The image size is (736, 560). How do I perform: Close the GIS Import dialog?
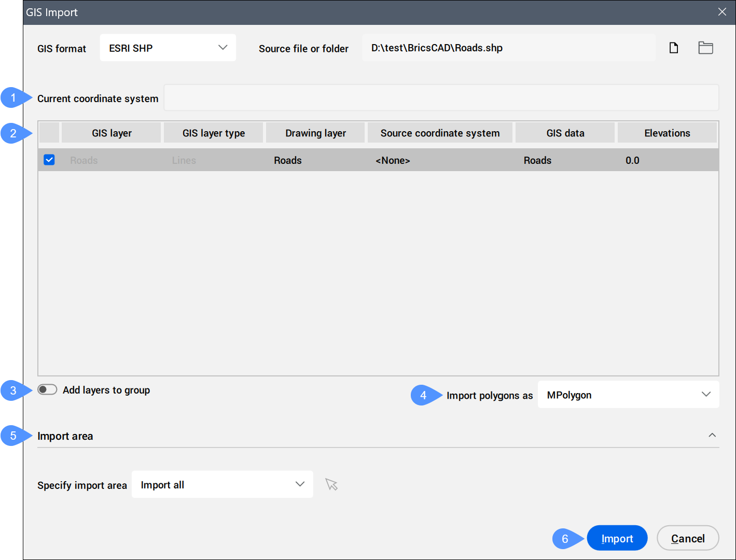pos(722,12)
